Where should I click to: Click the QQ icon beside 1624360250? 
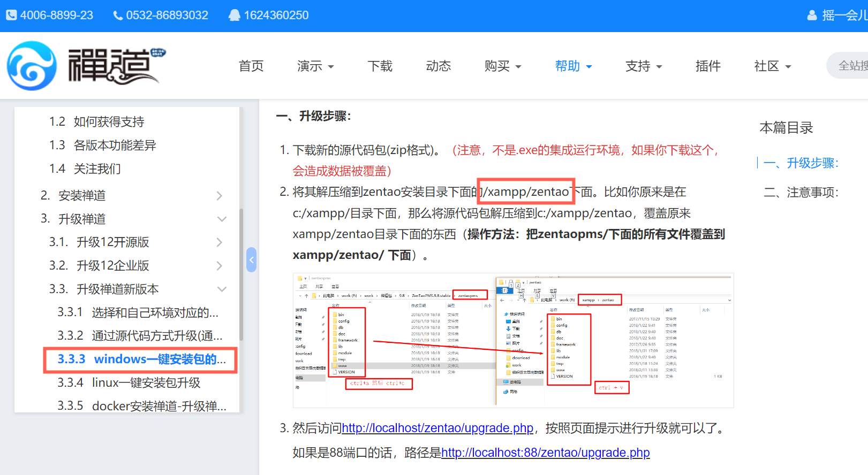coord(234,15)
